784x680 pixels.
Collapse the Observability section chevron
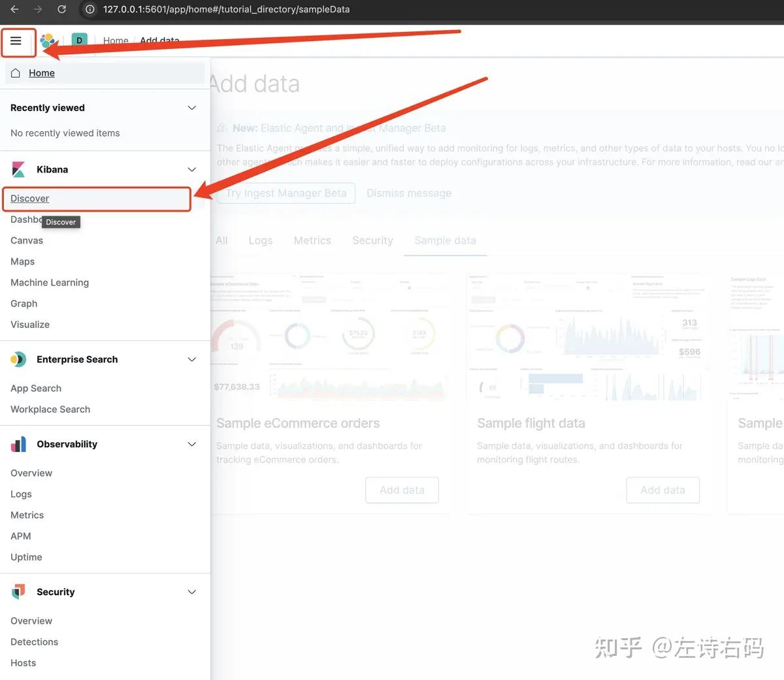(192, 444)
